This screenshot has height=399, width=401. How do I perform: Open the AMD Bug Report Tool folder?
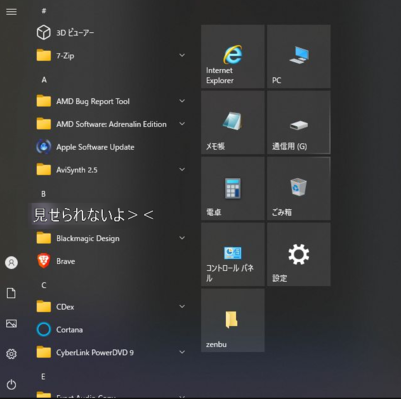(x=110, y=101)
